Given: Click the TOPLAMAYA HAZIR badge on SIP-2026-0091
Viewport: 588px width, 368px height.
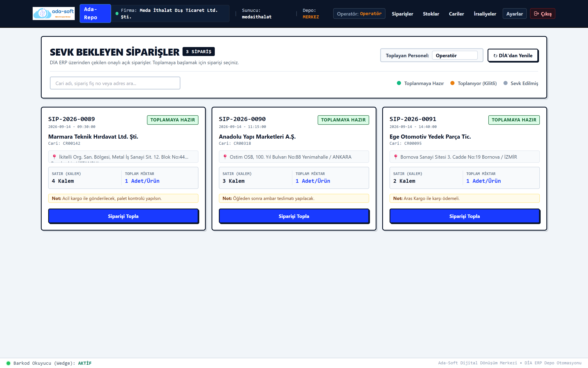Looking at the screenshot, I should pyautogui.click(x=514, y=120).
